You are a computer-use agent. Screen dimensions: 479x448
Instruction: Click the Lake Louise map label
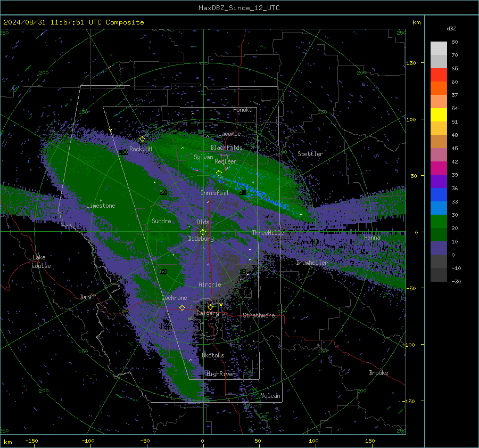pos(41,262)
